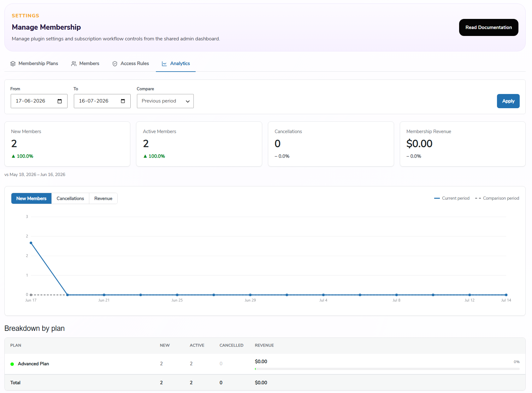Open the Membership Plans tab
Screen dimensions: 532x393
tap(34, 64)
